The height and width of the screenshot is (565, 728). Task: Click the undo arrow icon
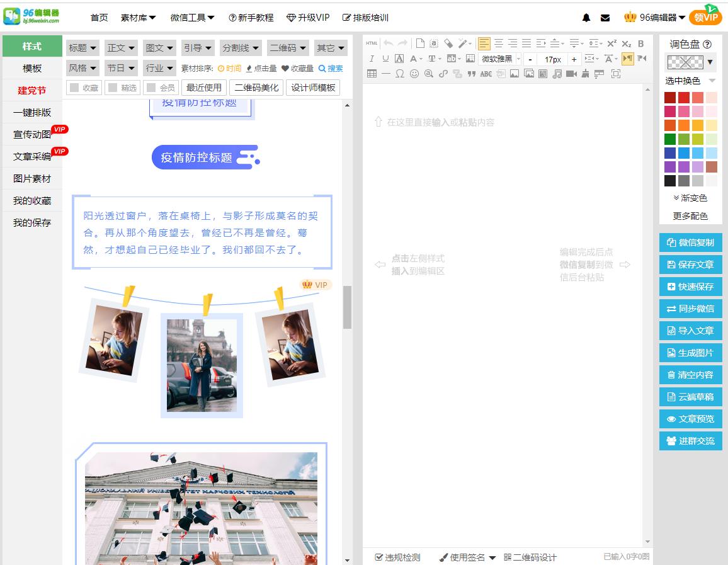389,43
